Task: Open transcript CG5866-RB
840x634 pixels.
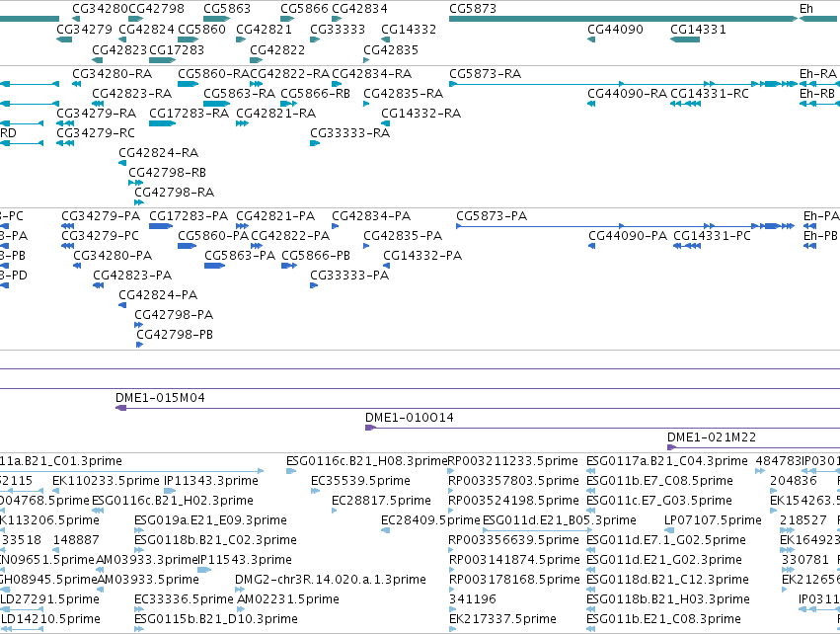Action: (x=316, y=93)
